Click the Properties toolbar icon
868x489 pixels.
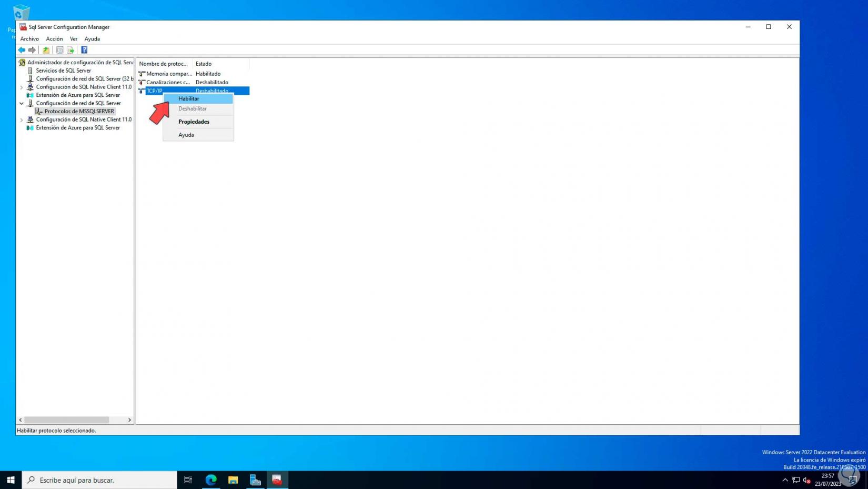coord(60,50)
